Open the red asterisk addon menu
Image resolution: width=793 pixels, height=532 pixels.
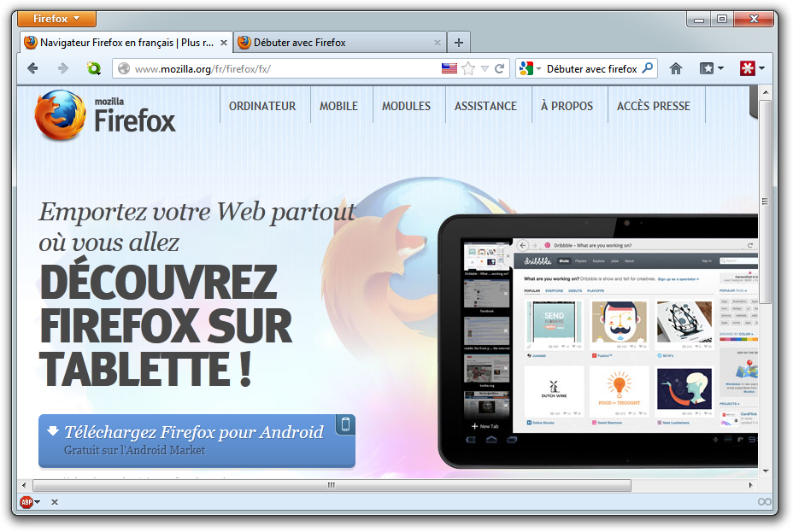coord(752,68)
